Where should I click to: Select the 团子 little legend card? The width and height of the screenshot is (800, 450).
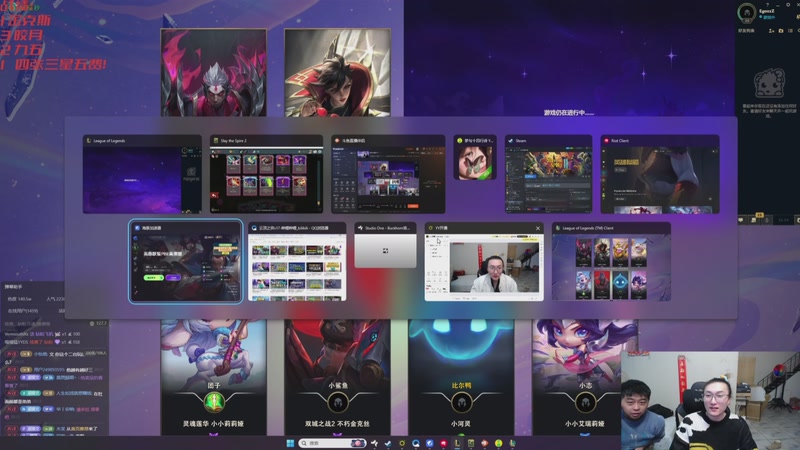pos(214,378)
